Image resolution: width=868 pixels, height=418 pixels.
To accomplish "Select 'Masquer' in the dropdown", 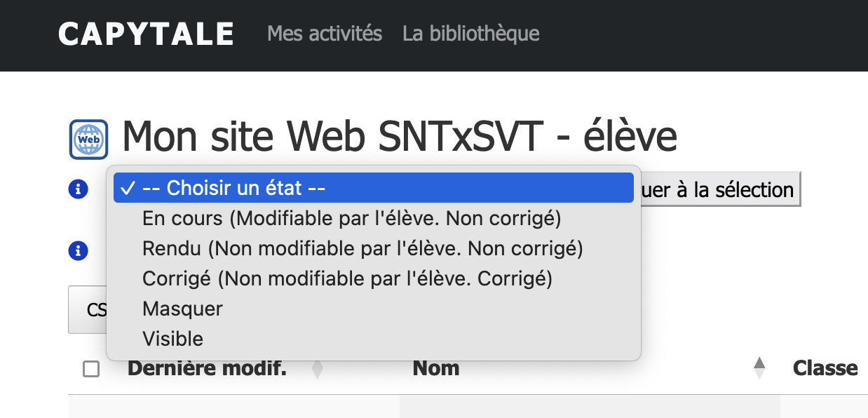I will (x=182, y=309).
